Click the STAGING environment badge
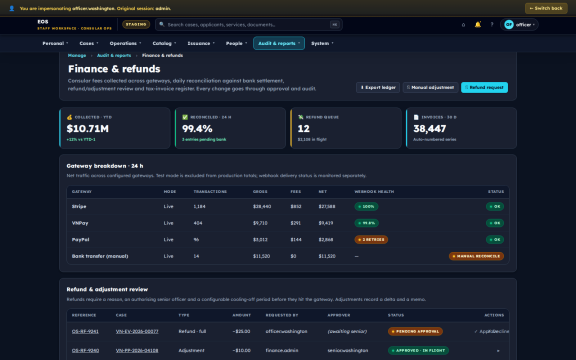This screenshot has width=576, height=360. [136, 25]
